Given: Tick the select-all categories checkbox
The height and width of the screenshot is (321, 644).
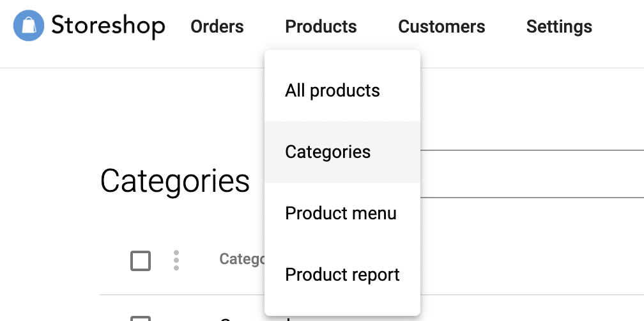Looking at the screenshot, I should coord(141,261).
